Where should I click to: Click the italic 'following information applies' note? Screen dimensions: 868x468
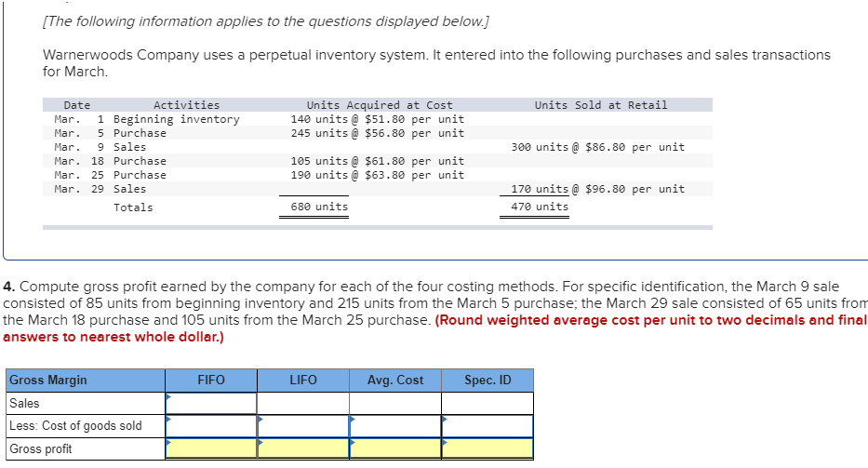point(266,21)
